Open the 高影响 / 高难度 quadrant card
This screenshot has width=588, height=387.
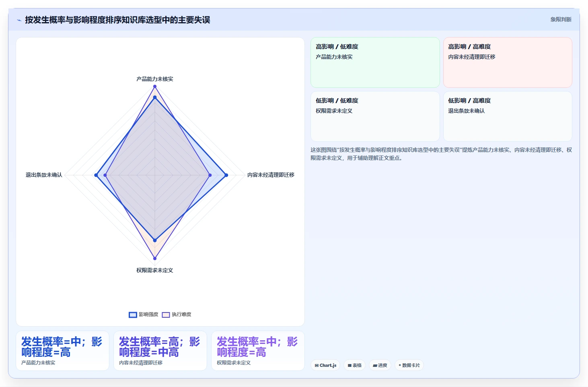coord(508,62)
